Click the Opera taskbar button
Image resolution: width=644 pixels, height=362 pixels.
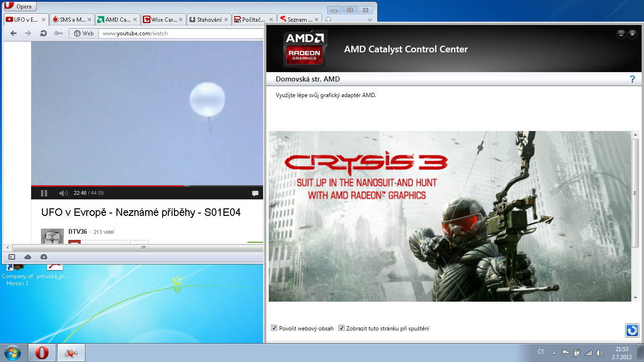(42, 353)
